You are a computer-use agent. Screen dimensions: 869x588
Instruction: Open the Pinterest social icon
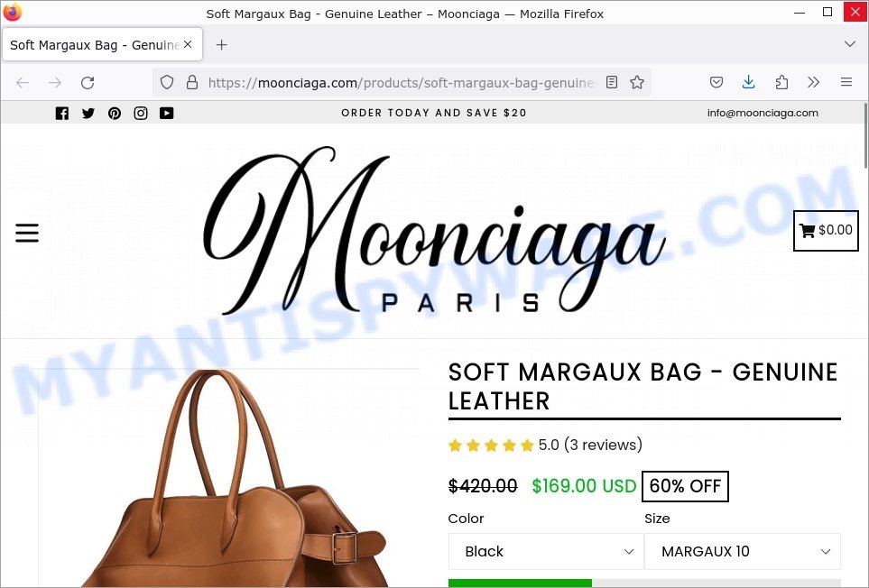[x=115, y=113]
